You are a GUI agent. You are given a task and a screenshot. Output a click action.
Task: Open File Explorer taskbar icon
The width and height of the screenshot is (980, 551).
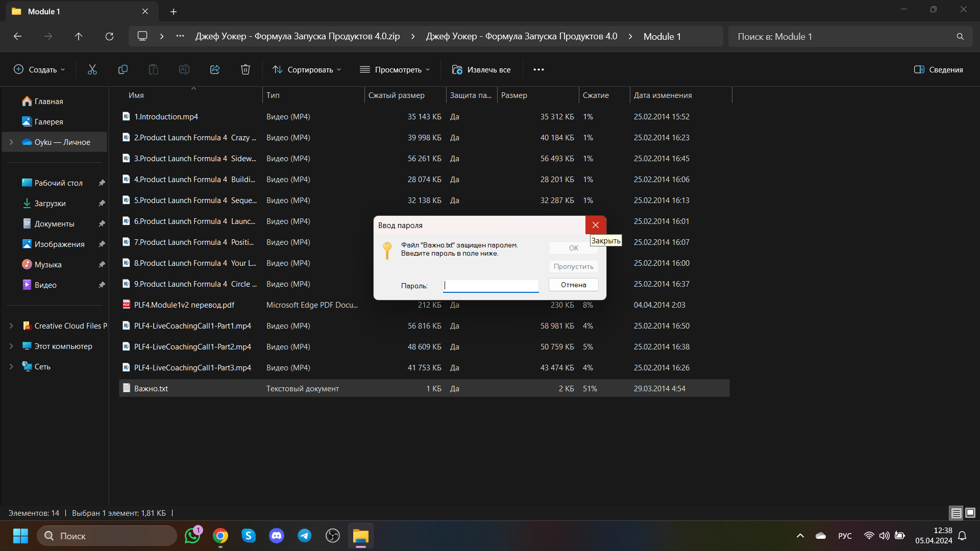[x=361, y=536]
